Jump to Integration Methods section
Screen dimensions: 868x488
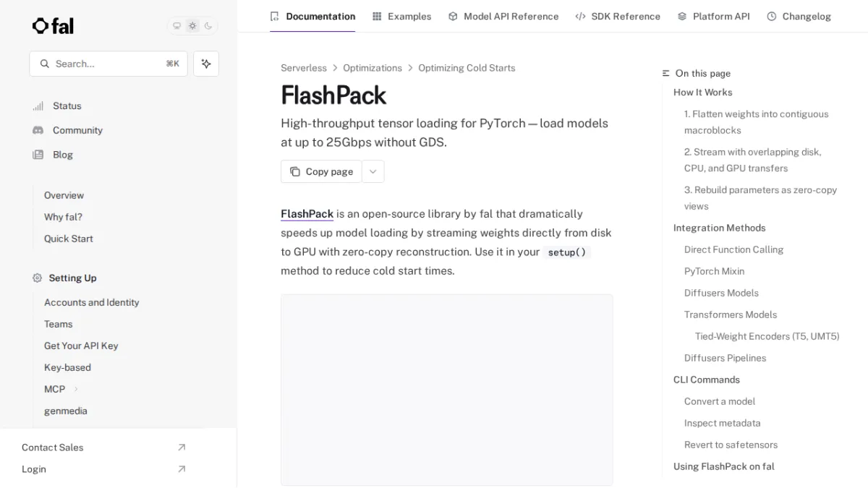[x=720, y=228]
